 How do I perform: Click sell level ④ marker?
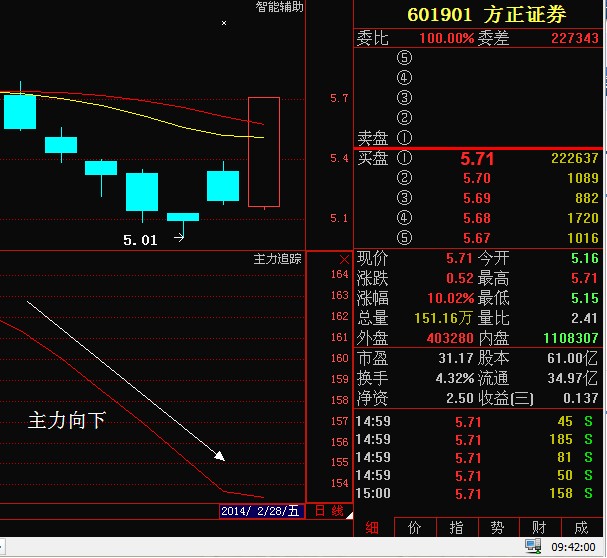point(405,77)
